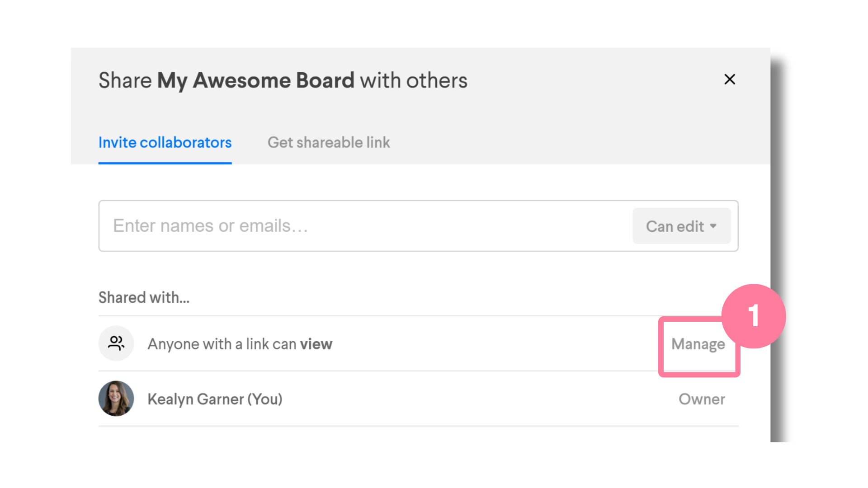Click the pink numbered badge 1
The image size is (868, 488).
[754, 316]
